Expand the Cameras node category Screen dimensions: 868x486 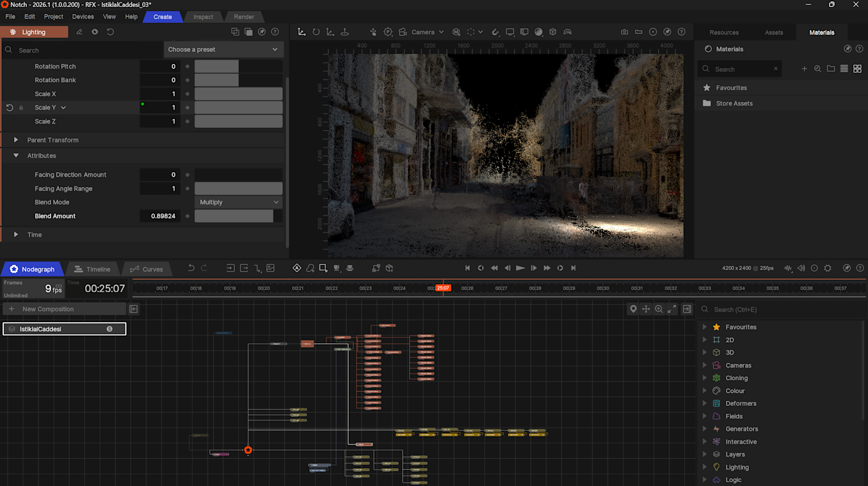[x=705, y=366]
